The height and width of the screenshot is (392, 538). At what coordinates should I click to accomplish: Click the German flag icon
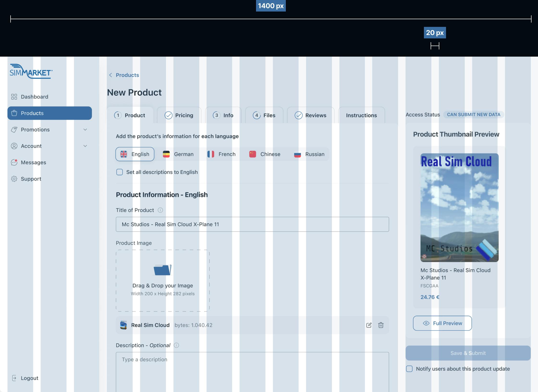(166, 154)
